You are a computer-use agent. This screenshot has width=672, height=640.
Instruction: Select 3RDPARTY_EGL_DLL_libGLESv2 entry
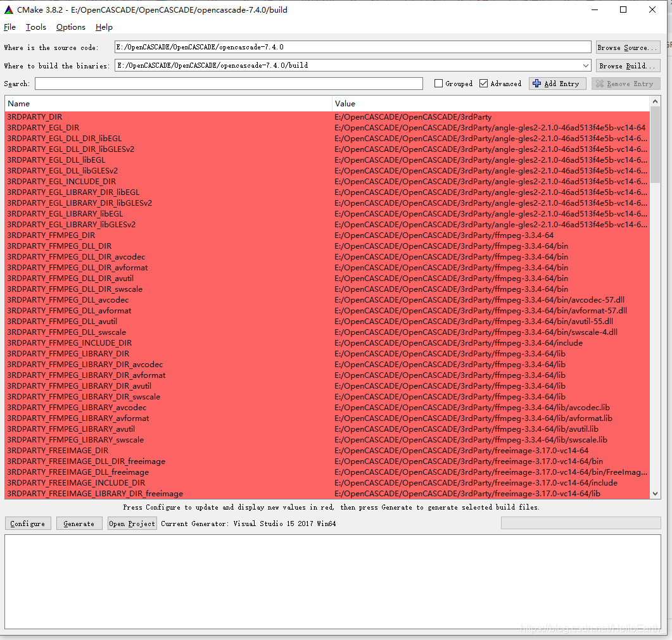63,170
